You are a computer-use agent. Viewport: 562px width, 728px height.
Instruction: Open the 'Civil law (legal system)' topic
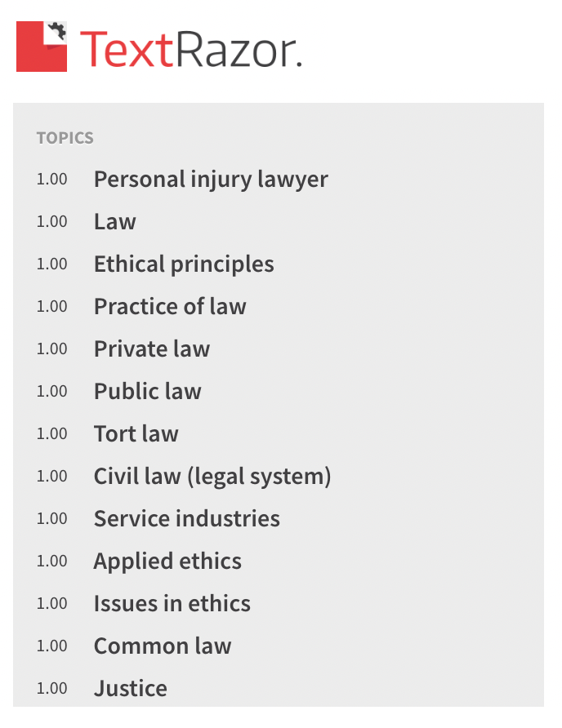tap(212, 476)
